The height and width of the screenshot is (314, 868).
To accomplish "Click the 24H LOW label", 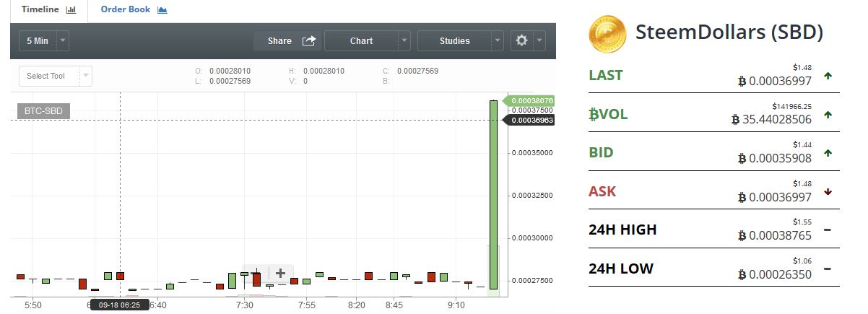I will click(x=622, y=269).
